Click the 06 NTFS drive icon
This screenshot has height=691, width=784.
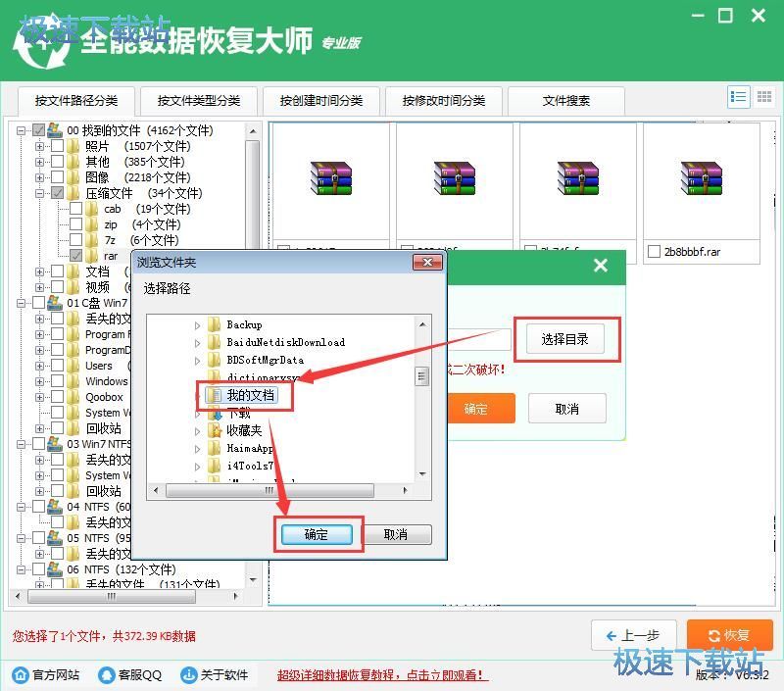(55, 569)
